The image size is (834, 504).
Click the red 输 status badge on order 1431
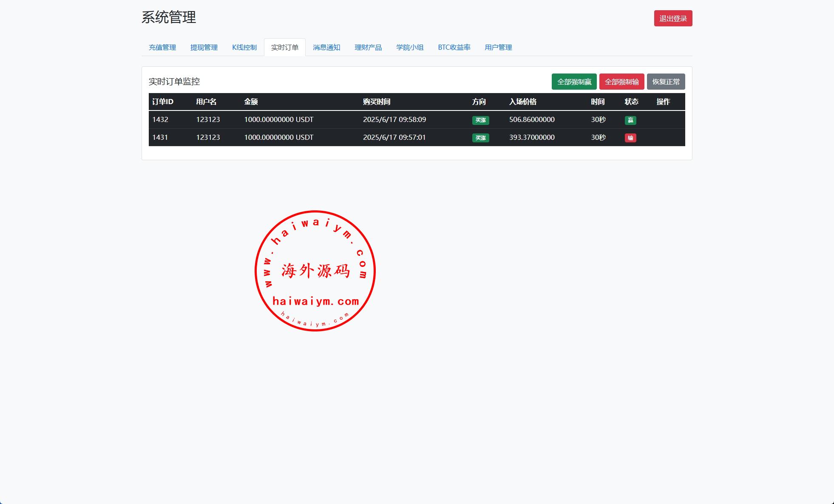[630, 138]
